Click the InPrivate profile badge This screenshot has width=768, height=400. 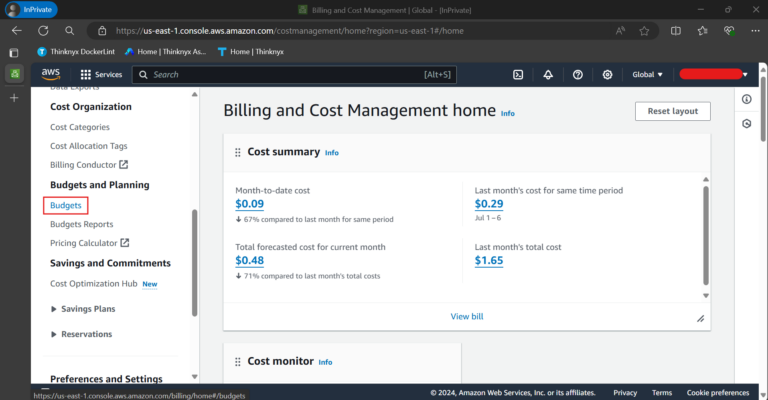click(x=31, y=10)
